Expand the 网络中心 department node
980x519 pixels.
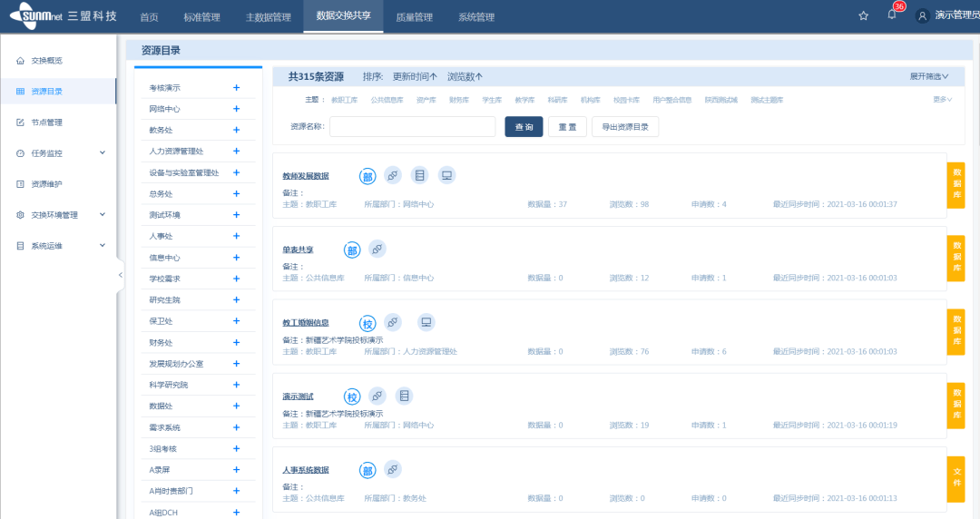(x=236, y=109)
